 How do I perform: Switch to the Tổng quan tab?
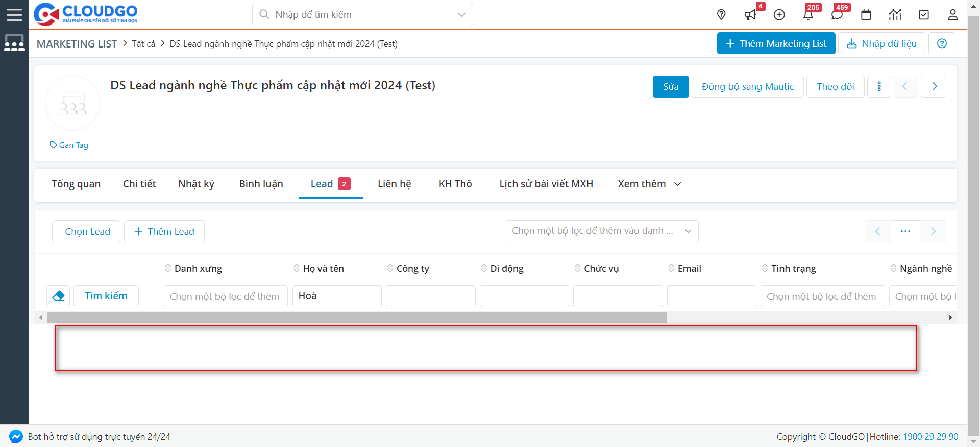tap(76, 184)
